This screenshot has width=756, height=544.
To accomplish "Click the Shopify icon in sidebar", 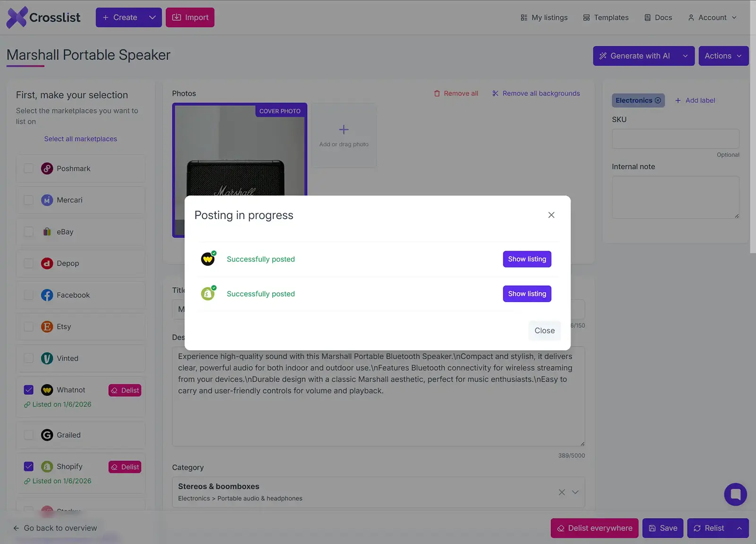I will click(47, 467).
